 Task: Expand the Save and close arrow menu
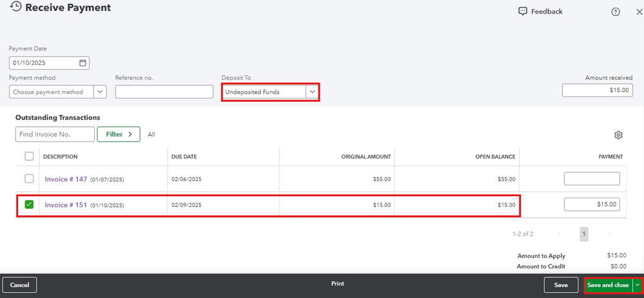[638, 285]
